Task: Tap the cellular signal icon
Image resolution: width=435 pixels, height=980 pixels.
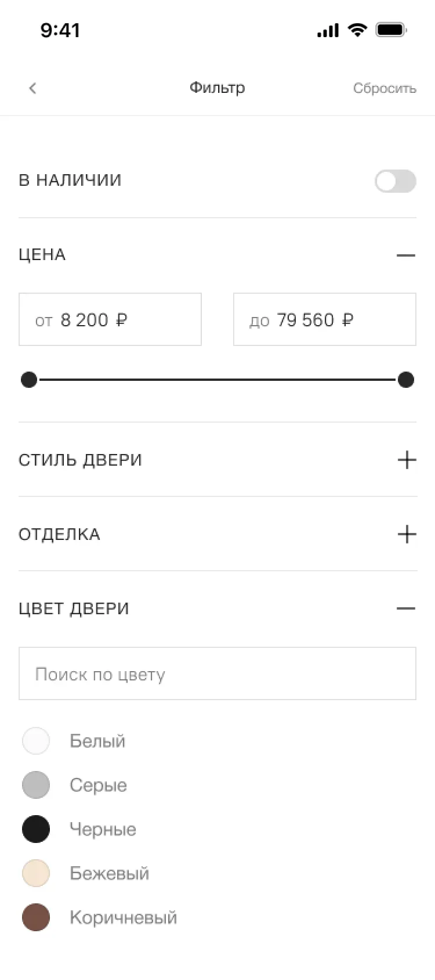Action: coord(328,30)
